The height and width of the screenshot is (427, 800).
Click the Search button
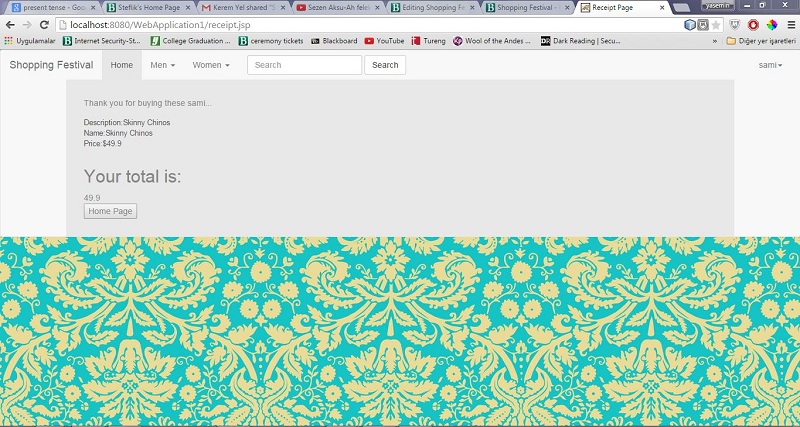click(x=385, y=65)
